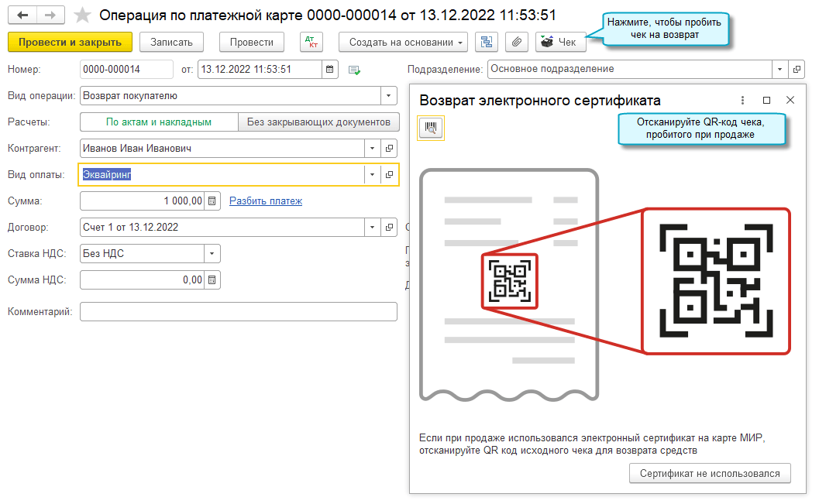Screen dimensions: 819x504
Task: Expand Вид оплаты dropdown arrow
Action: (x=373, y=175)
